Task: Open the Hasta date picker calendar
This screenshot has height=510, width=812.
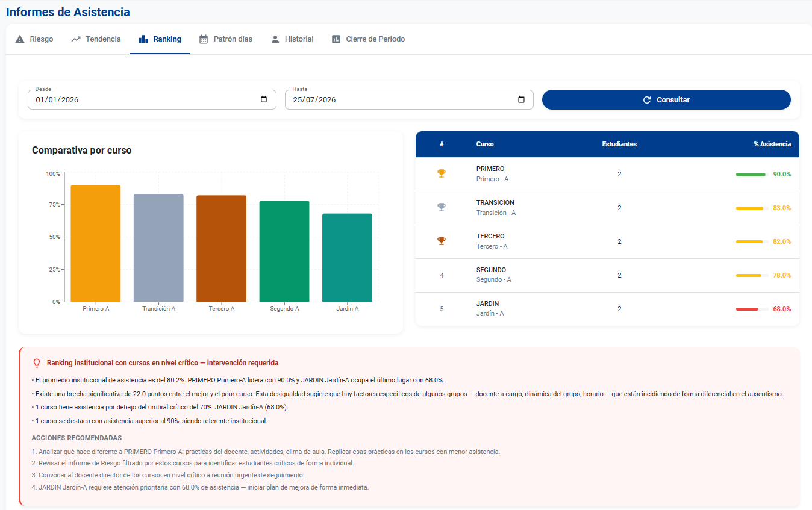Action: (522, 99)
